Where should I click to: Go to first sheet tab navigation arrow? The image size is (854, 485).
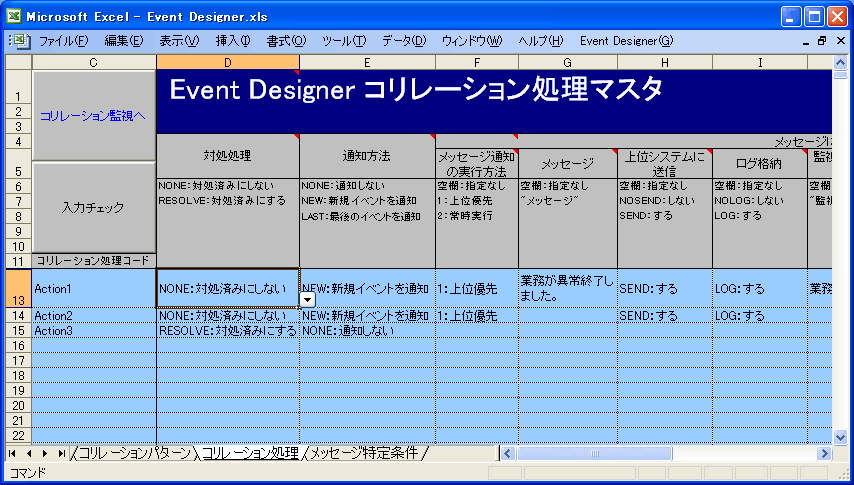(13, 453)
